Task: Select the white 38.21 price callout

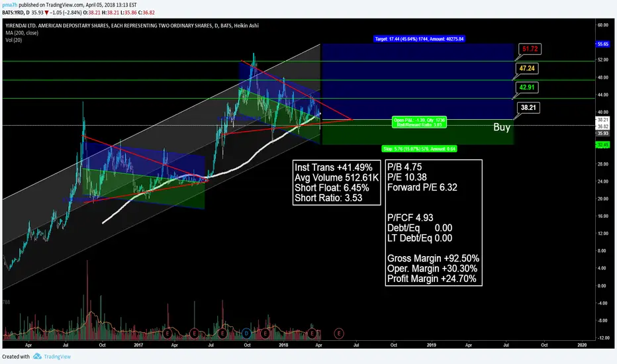Action: point(528,107)
